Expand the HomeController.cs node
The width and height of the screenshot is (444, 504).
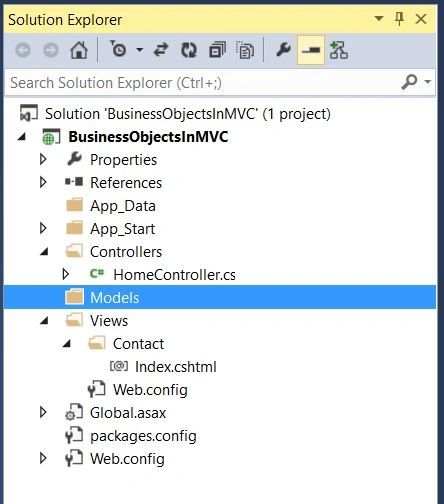[66, 274]
